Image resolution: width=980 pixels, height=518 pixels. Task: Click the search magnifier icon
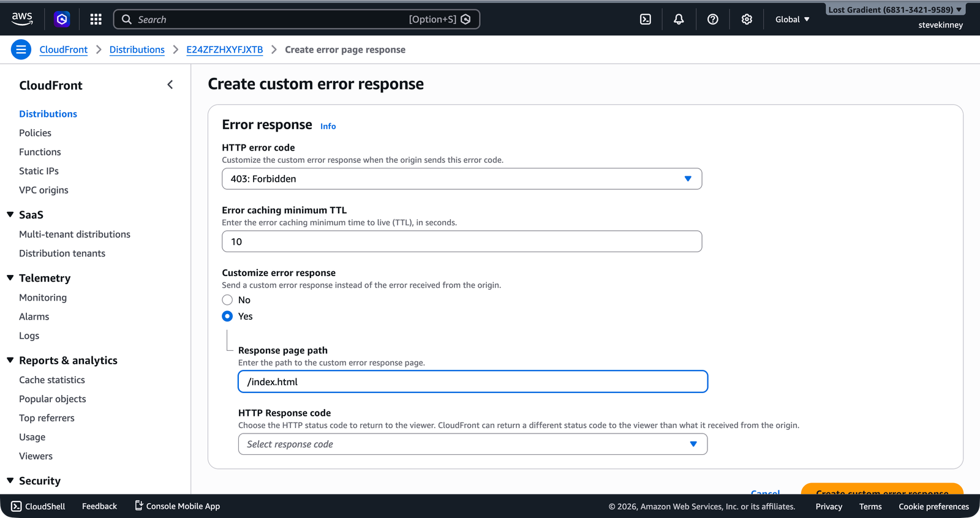pos(127,20)
